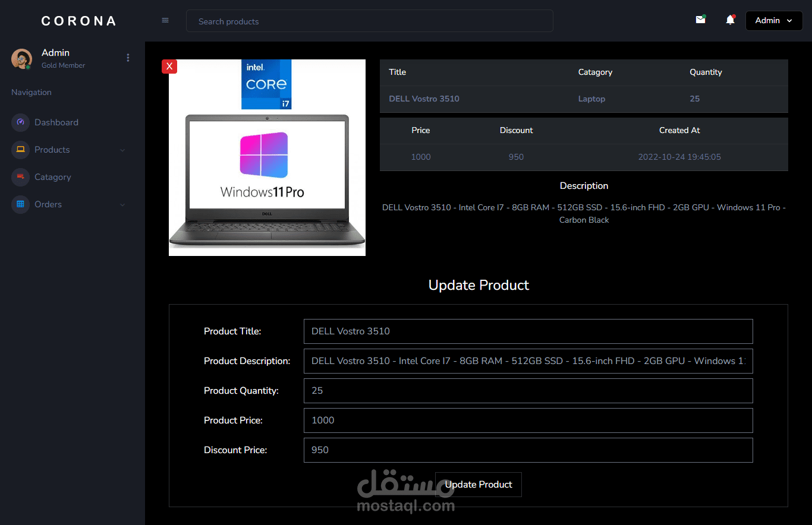Viewport: 812px width, 525px height.
Task: Open Orders navigation item
Action: pyautogui.click(x=48, y=204)
